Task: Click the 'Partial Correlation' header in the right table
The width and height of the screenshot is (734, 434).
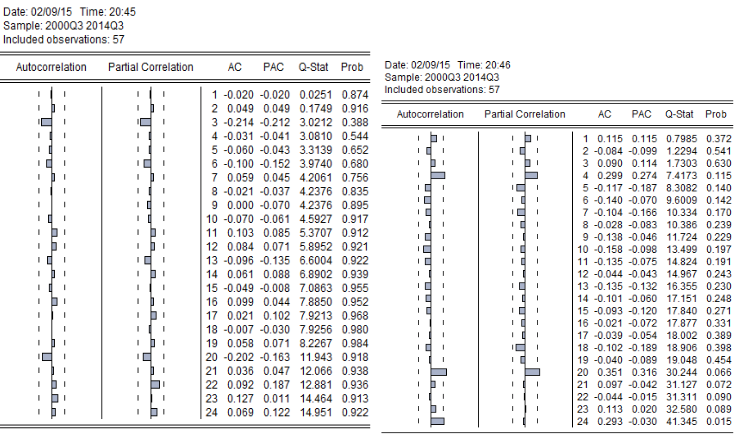Action: [x=525, y=114]
